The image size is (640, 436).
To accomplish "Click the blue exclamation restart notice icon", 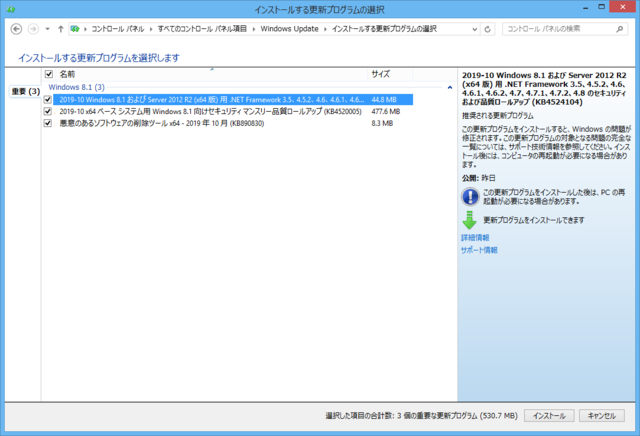I will (x=470, y=197).
